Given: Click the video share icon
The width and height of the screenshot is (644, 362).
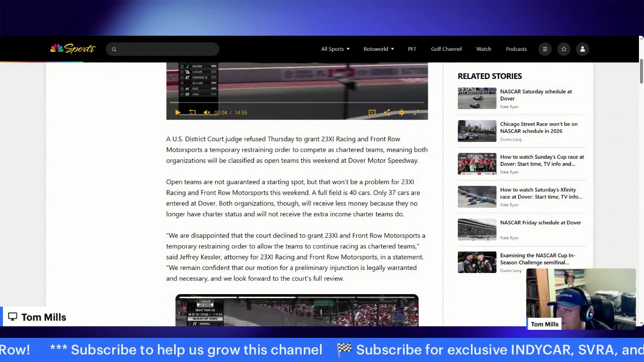Looking at the screenshot, I should coord(386,113).
